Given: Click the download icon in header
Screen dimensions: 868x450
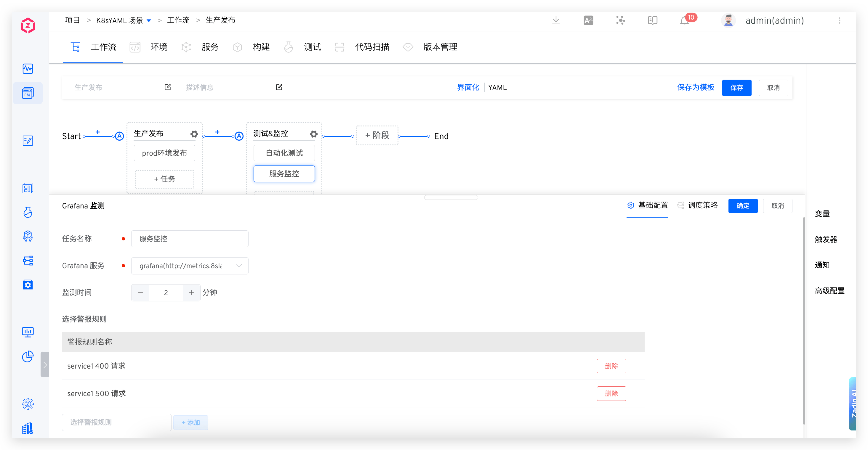Looking at the screenshot, I should click(556, 20).
